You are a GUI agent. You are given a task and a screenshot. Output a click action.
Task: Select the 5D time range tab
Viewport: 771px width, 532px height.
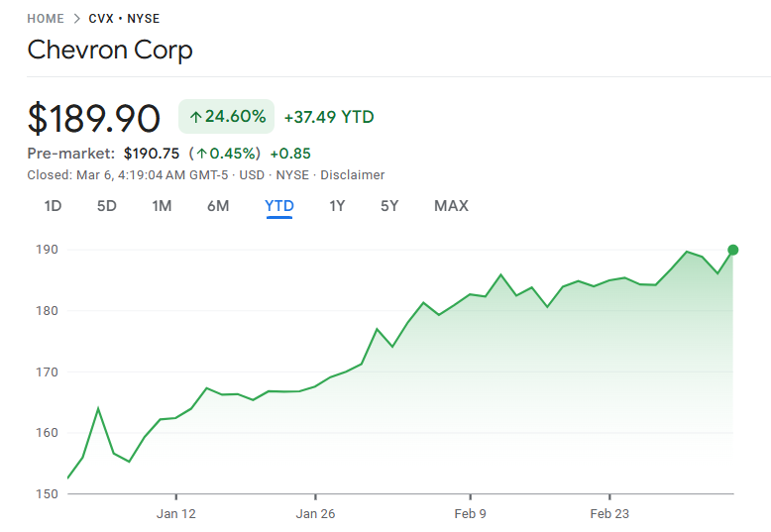point(106,206)
